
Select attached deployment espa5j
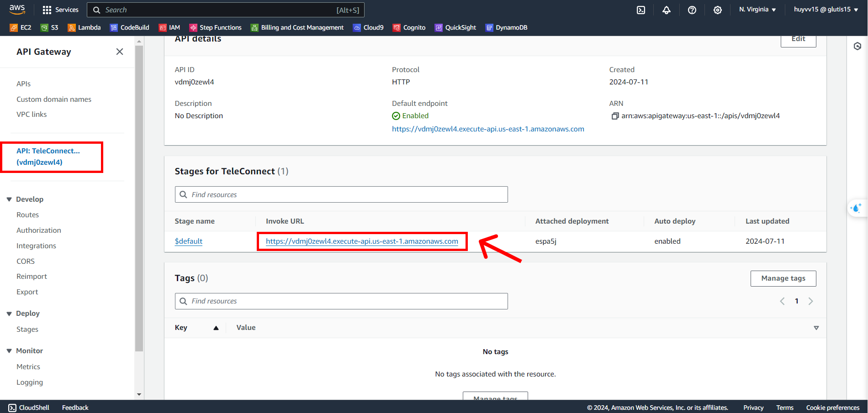click(546, 241)
